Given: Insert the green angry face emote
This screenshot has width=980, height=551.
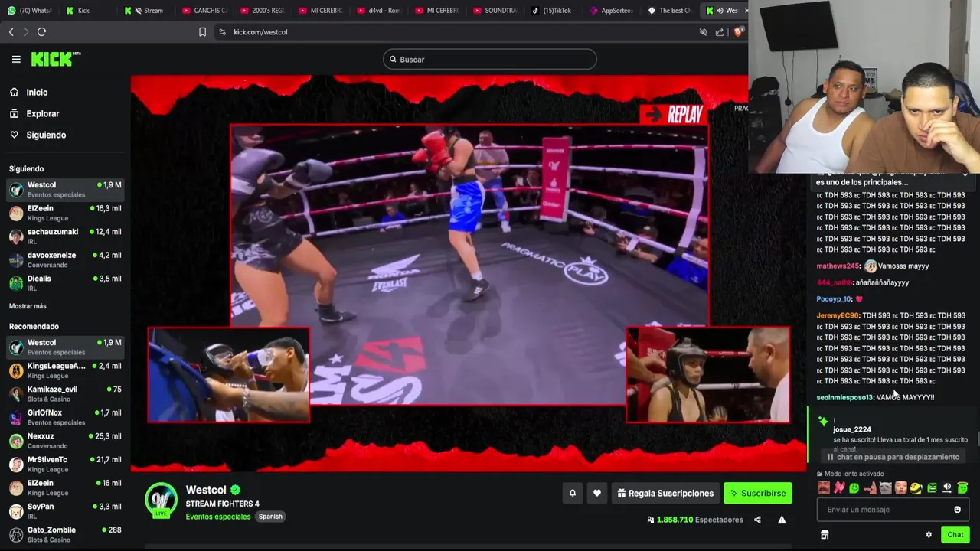Looking at the screenshot, I should coord(932,488).
